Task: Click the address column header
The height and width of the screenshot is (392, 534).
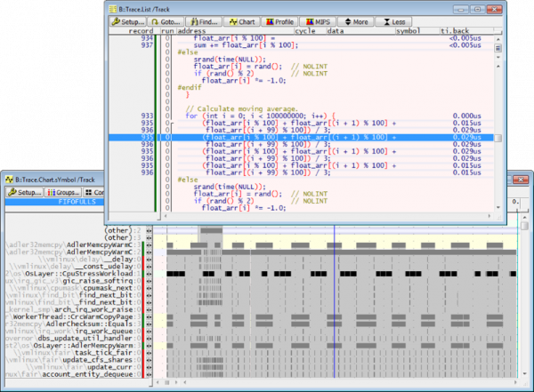Action: pyautogui.click(x=190, y=30)
